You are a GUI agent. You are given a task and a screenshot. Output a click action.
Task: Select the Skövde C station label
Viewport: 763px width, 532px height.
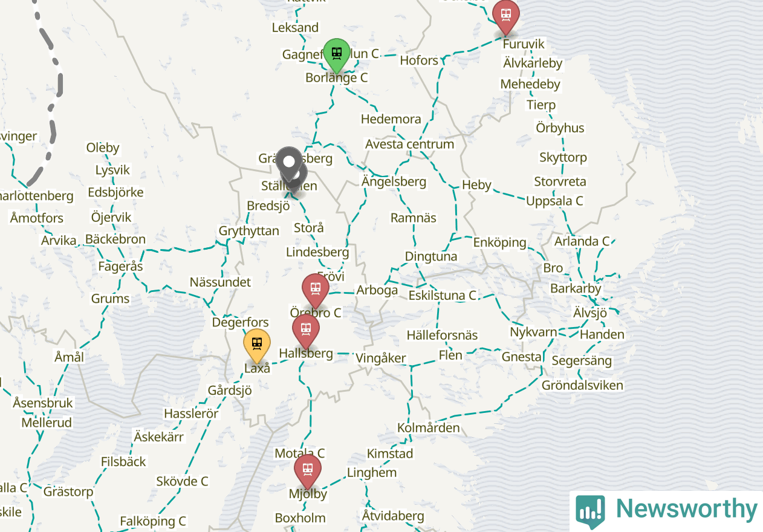coord(182,481)
